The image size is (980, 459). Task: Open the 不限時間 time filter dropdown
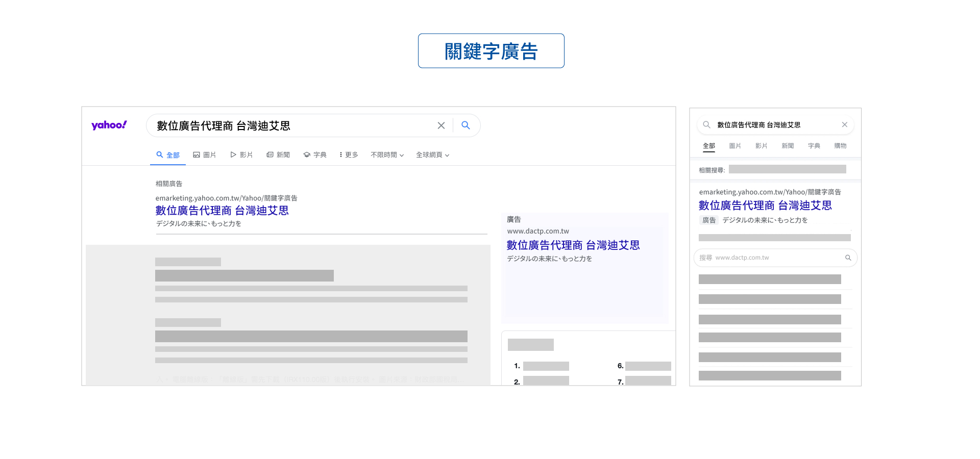(x=387, y=155)
